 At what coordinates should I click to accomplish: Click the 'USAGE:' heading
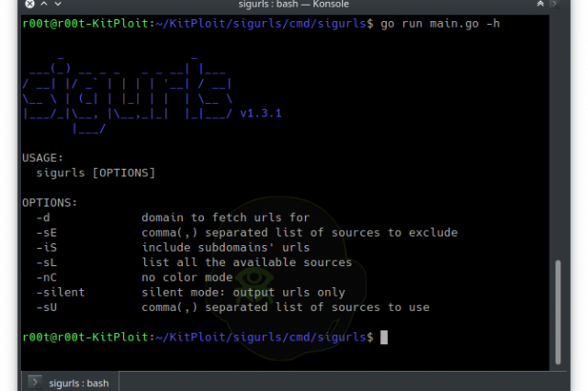tap(42, 158)
